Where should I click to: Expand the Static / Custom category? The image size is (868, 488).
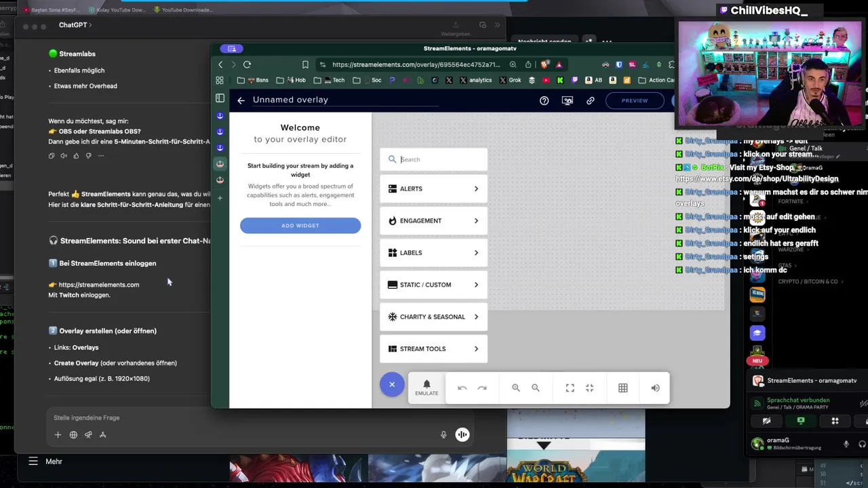coord(433,285)
